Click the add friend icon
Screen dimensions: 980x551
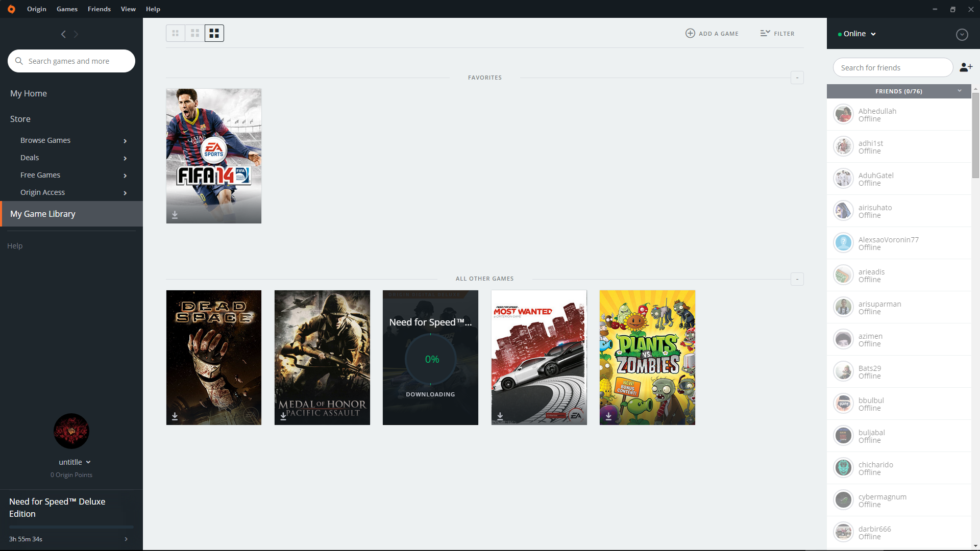pos(966,67)
